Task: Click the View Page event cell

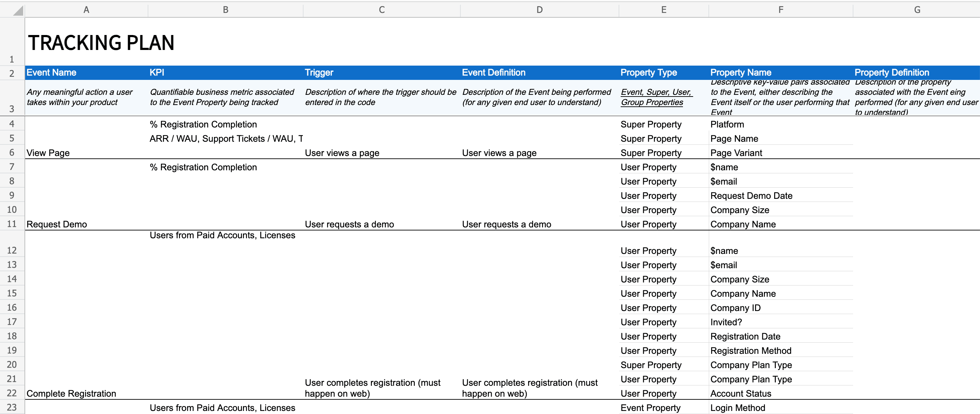Action: [48, 153]
